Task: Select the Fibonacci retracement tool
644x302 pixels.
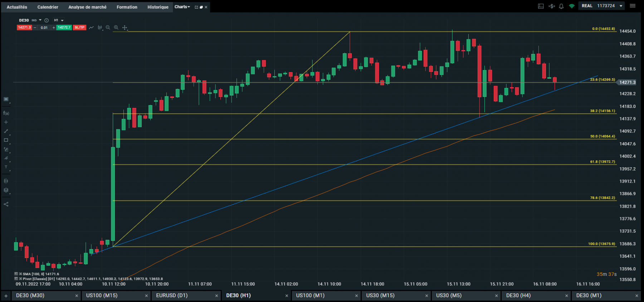Action: 6,149
